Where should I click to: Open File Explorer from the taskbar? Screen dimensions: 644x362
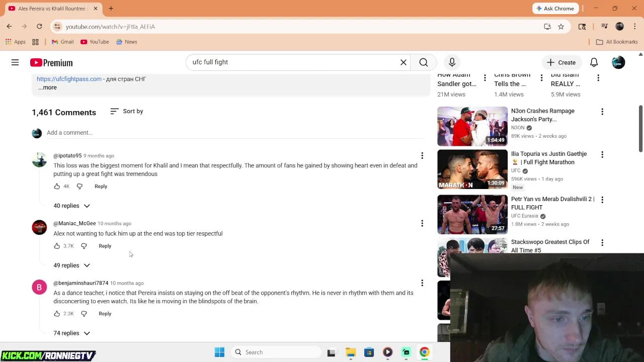(x=351, y=352)
